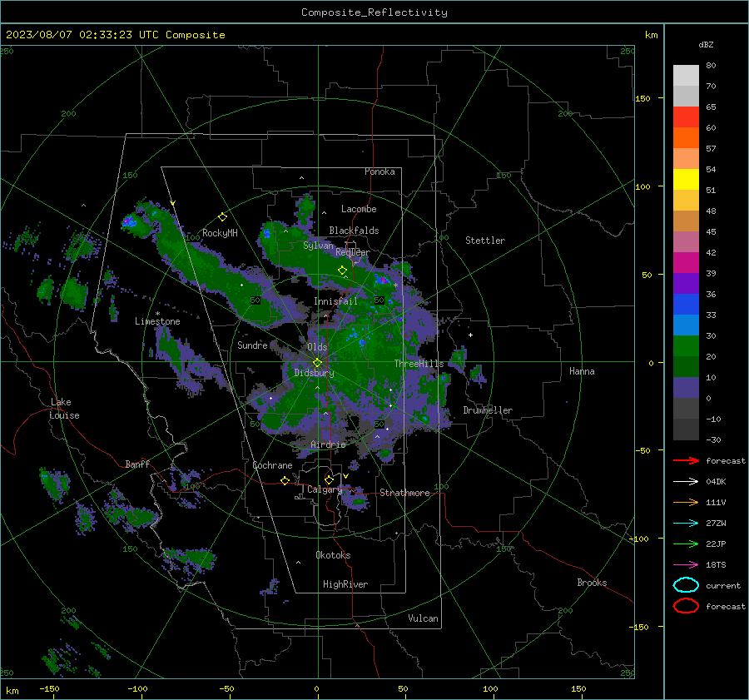Click the '-150' tick on bottom axis
The image size is (749, 700).
point(49,688)
